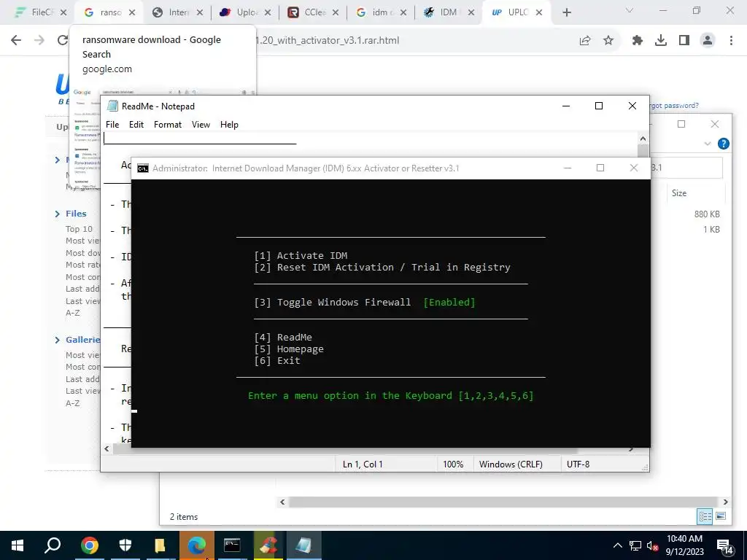Toggle Chrome side panel icon
The height and width of the screenshot is (560, 747).
pos(684,41)
